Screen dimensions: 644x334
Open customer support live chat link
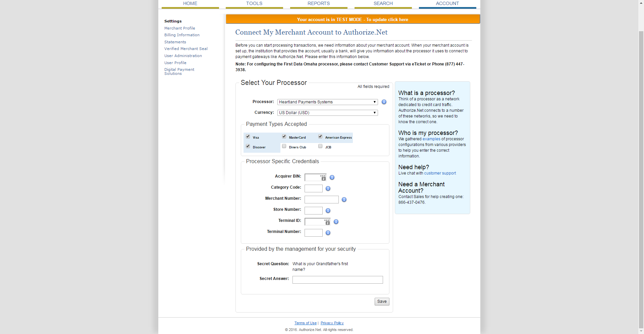pos(440,173)
